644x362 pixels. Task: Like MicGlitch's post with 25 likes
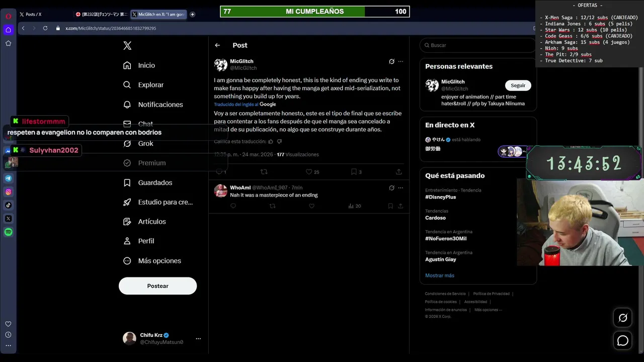click(312, 171)
